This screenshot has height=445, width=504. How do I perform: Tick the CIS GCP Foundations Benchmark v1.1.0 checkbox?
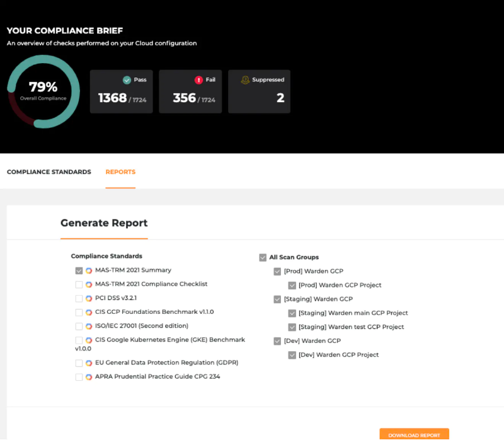tap(79, 312)
